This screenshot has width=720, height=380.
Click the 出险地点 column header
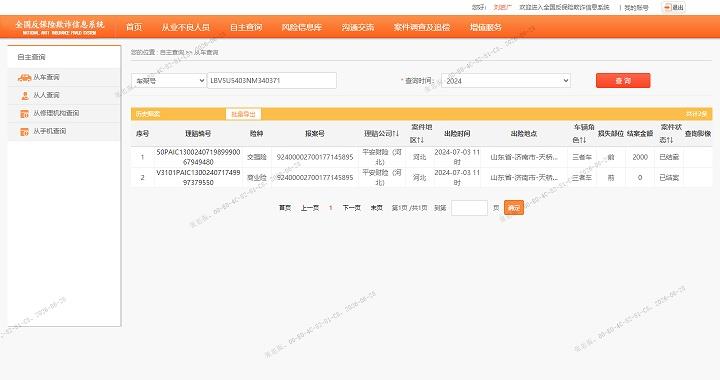click(524, 134)
